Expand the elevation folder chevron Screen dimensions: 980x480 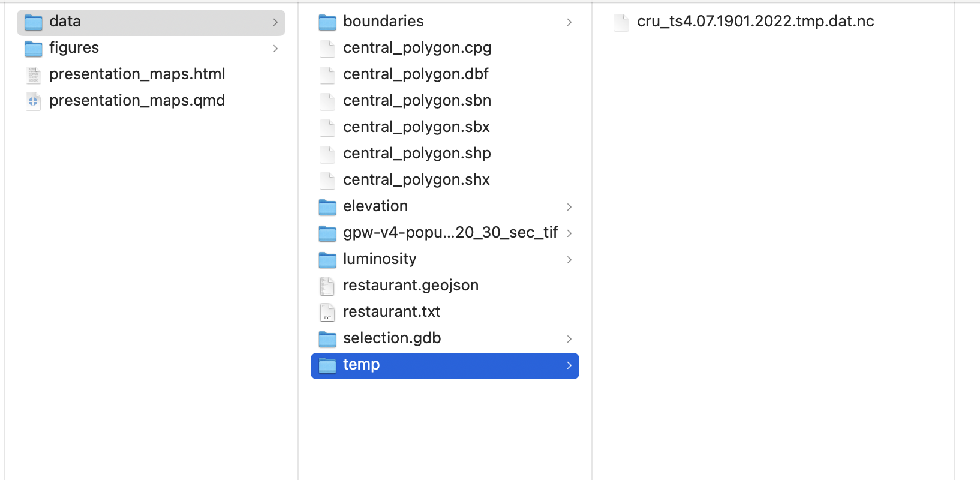coord(569,207)
